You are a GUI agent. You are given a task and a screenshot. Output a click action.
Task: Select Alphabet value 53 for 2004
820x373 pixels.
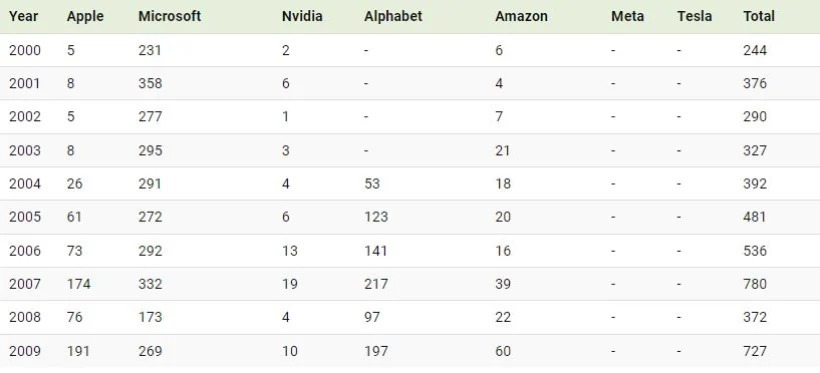click(x=372, y=184)
